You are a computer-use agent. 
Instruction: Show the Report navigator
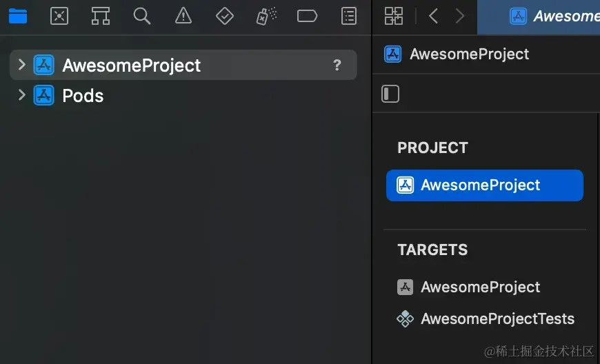pos(350,16)
